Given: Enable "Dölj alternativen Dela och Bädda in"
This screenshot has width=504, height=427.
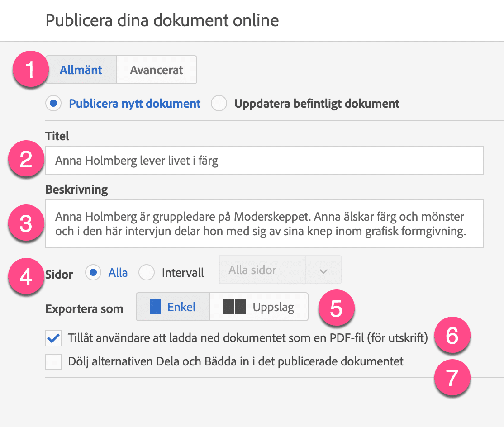Looking at the screenshot, I should point(53,361).
